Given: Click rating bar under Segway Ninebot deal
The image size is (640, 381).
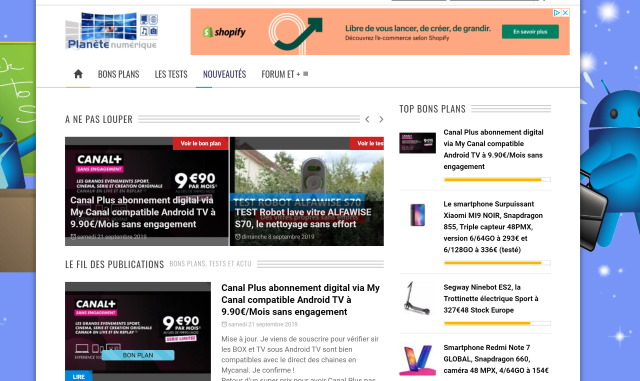Looking at the screenshot, I should [497, 323].
